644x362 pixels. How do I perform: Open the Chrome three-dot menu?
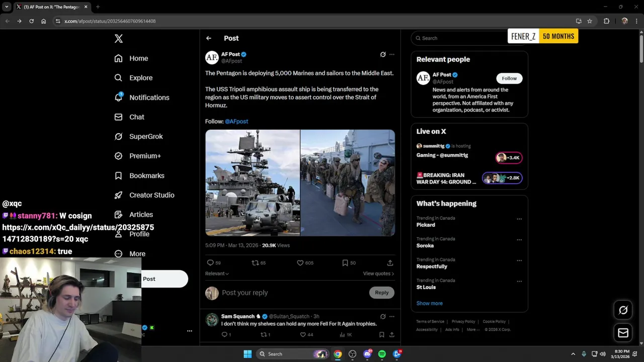(x=636, y=21)
